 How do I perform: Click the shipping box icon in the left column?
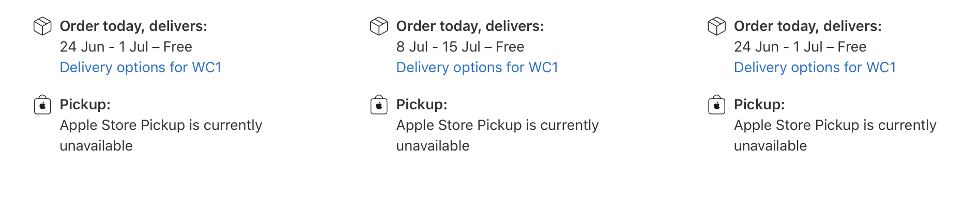42,26
